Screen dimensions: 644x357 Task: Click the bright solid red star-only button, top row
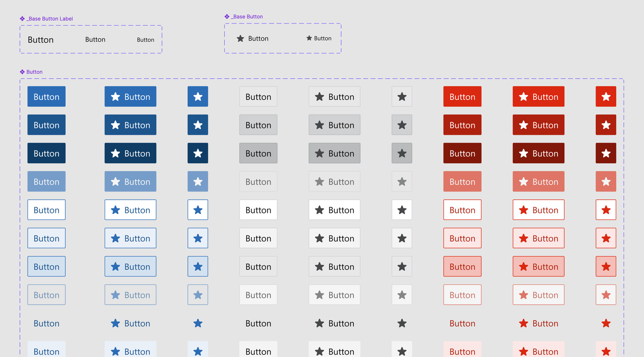pos(606,97)
